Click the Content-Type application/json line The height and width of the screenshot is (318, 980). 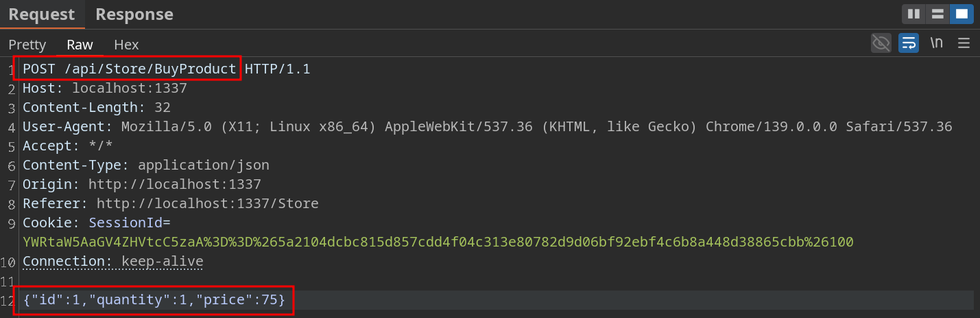click(x=145, y=165)
